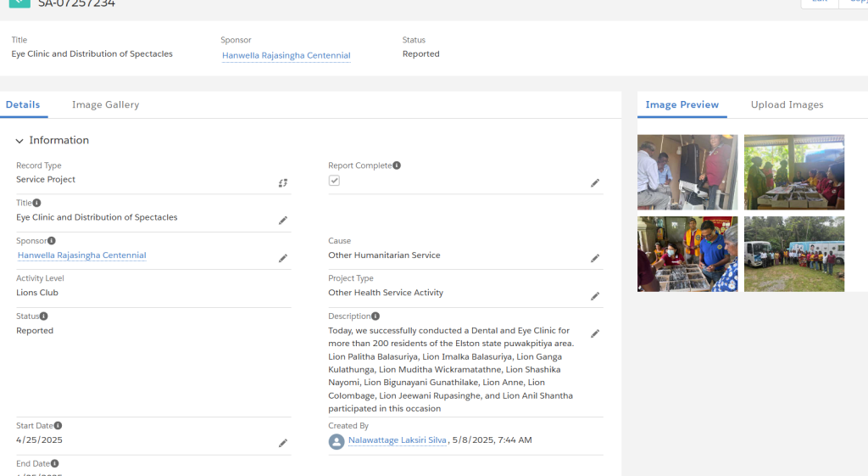Toggle the Report Complete checkbox
This screenshot has height=476, width=868.
tap(334, 181)
